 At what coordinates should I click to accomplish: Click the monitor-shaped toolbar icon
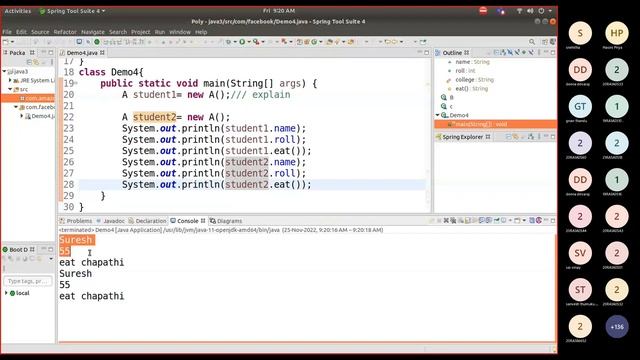point(79,42)
